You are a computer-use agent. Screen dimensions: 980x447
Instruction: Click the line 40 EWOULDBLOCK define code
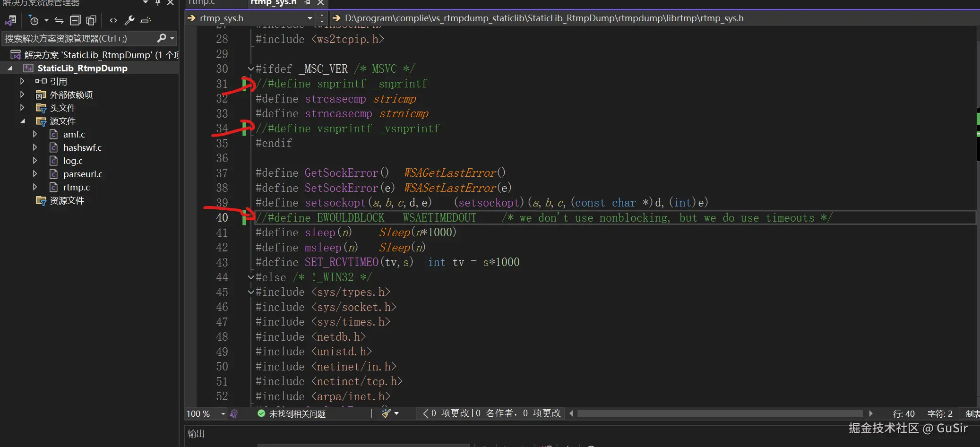coord(543,218)
